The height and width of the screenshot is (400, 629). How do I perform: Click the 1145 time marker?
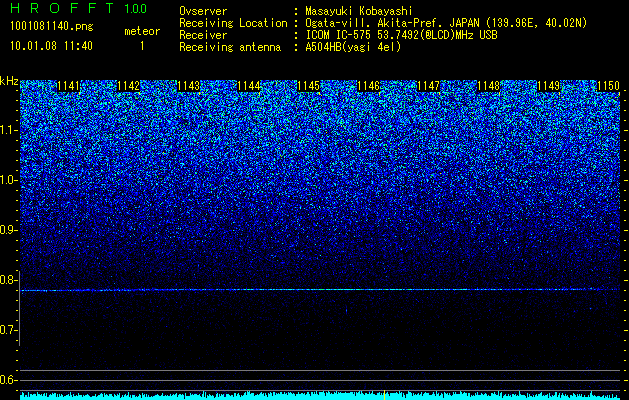pyautogui.click(x=308, y=86)
